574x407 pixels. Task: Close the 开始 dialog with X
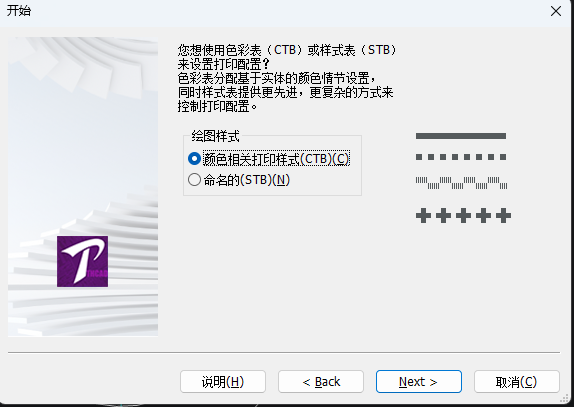click(x=556, y=11)
